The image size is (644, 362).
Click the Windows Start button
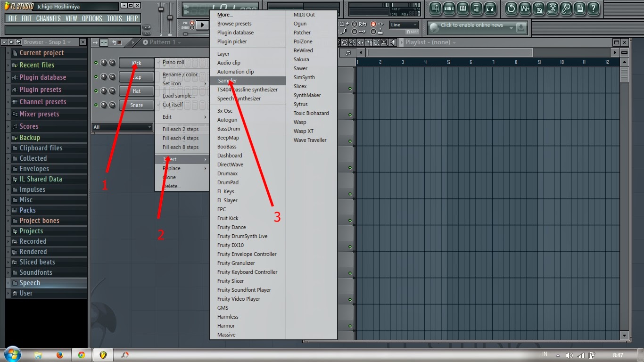(12, 354)
